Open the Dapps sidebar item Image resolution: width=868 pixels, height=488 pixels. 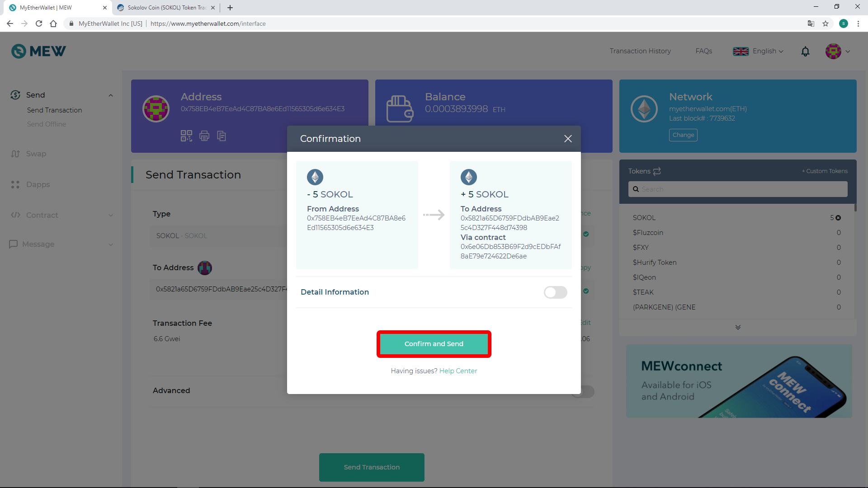point(38,184)
